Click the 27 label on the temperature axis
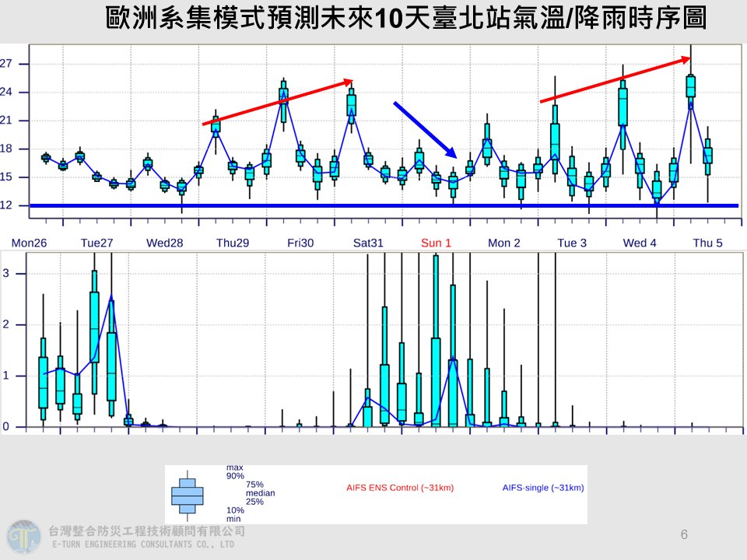Image resolution: width=747 pixels, height=560 pixels. click(x=5, y=64)
